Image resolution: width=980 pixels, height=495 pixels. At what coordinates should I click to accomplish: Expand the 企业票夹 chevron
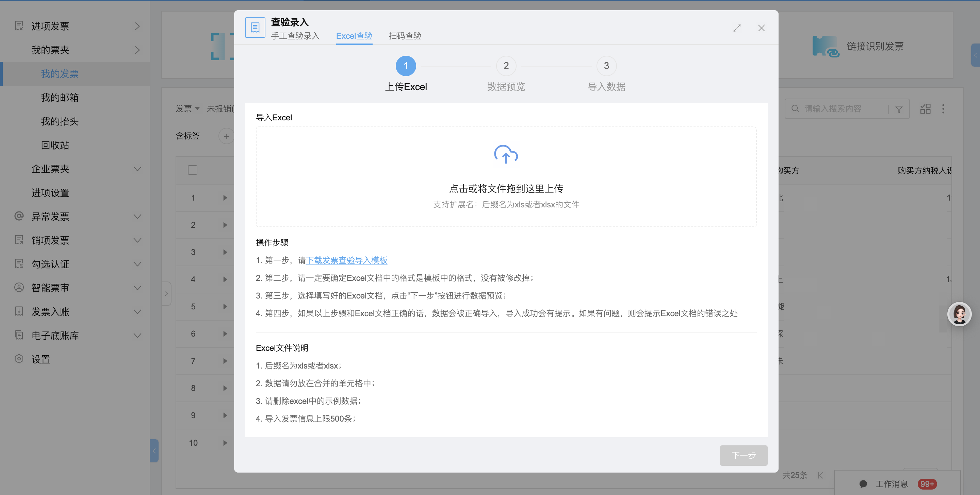click(x=137, y=169)
